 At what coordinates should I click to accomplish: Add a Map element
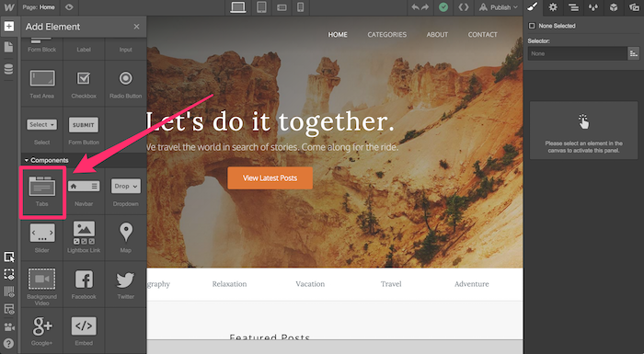pos(126,238)
